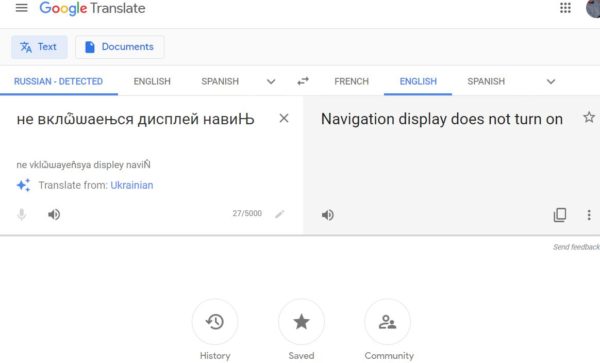600x363 pixels.
Task: Select Spanish as source language
Action: (220, 81)
